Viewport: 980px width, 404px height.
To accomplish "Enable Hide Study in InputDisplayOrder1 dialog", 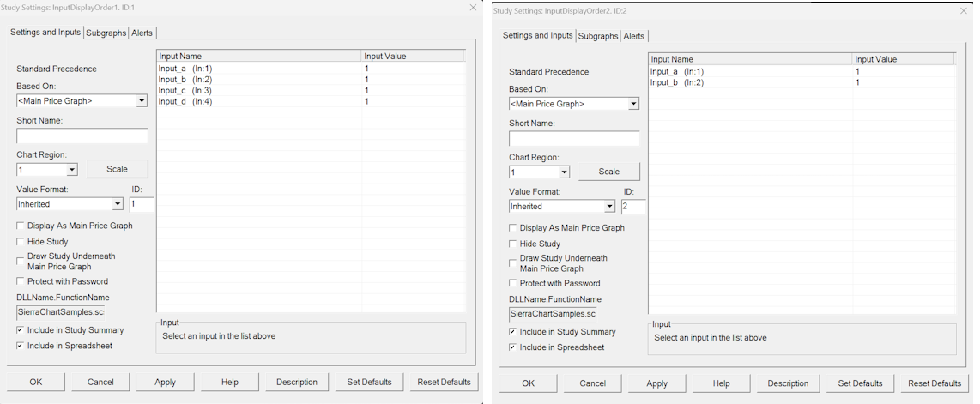I will tap(21, 242).
